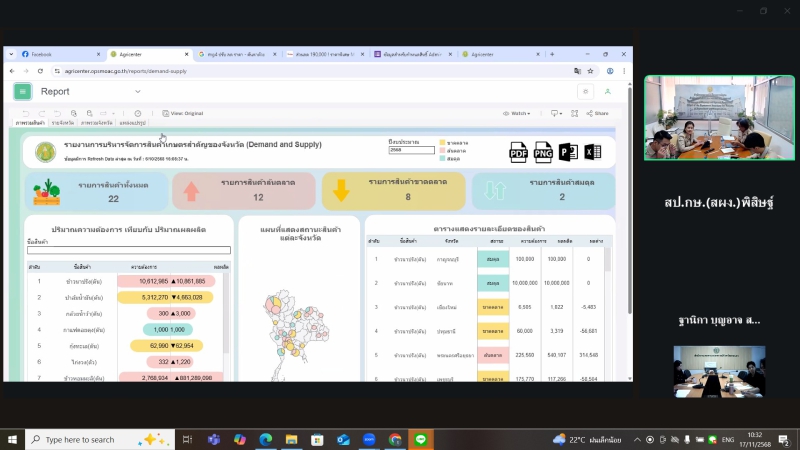Click the PowerPoint export icon
Viewport: 800px width, 450px height.
tap(568, 152)
